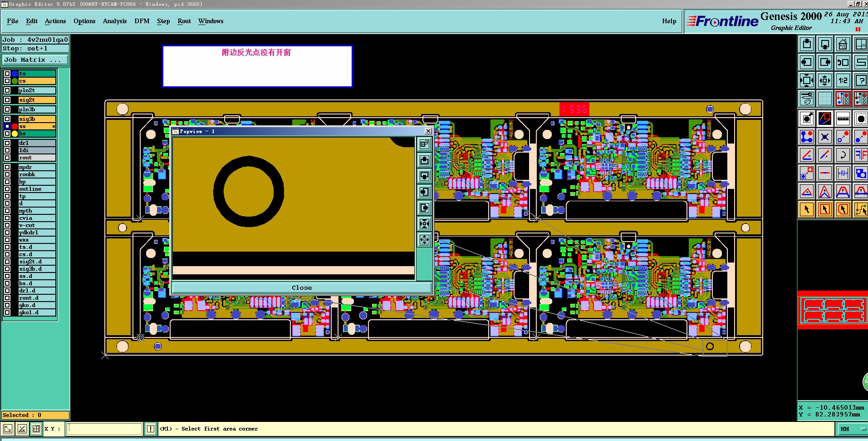Click the blue color dot of ts layer
The height and width of the screenshot is (441, 868).
15,74
